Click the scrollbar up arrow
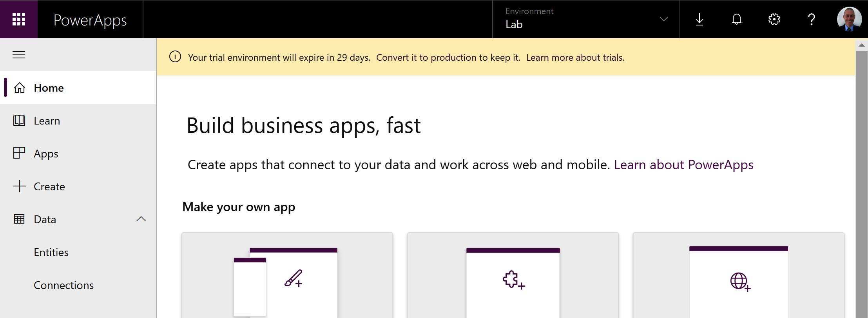 [x=861, y=45]
